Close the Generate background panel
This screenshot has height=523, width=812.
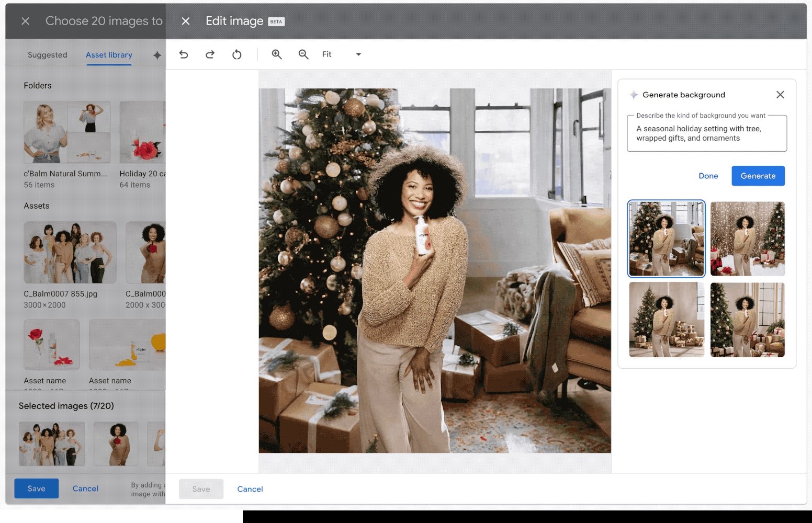[780, 95]
